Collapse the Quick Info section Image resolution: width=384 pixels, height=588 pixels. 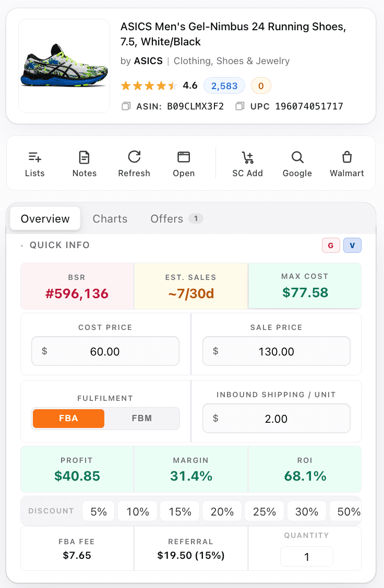22,246
